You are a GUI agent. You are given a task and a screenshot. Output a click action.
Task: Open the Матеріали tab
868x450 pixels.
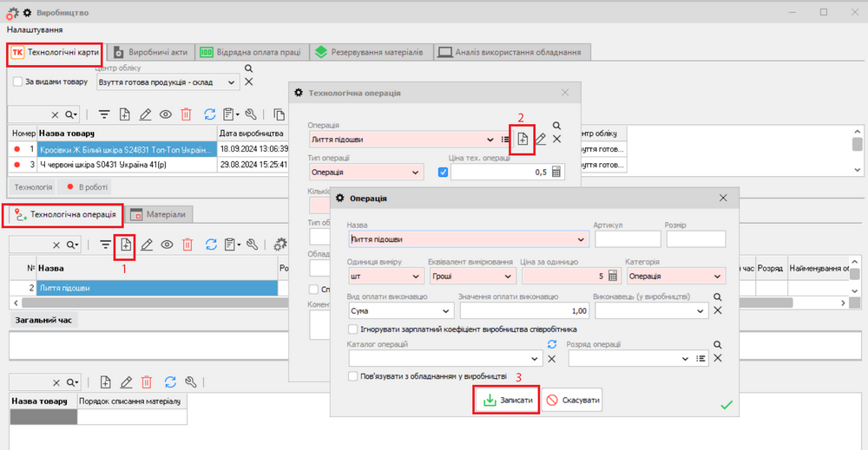coord(160,214)
